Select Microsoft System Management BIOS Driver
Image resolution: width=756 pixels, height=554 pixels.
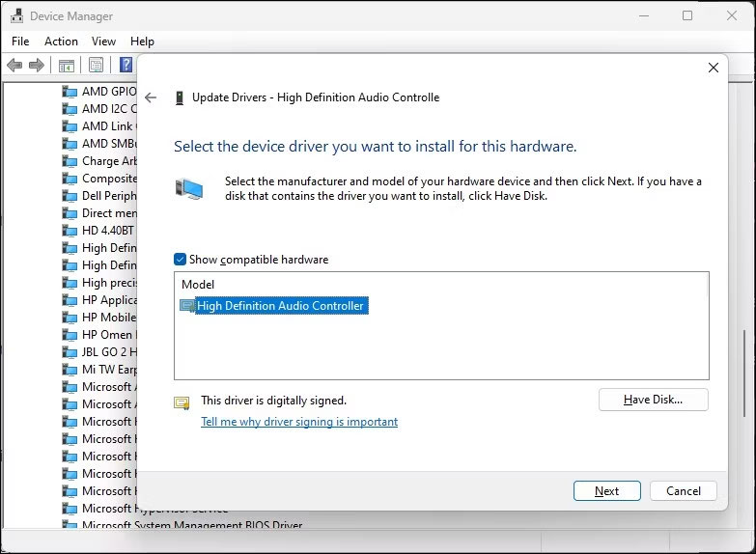coord(191,526)
